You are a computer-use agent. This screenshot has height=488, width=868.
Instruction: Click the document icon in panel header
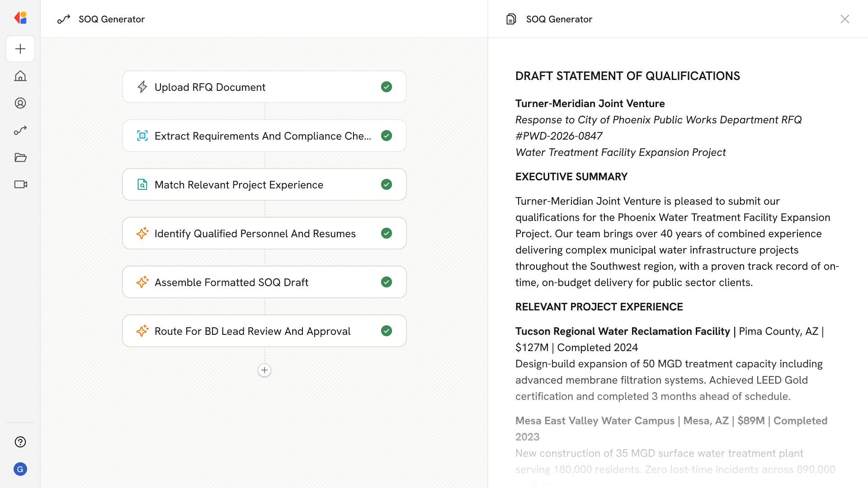click(x=511, y=19)
